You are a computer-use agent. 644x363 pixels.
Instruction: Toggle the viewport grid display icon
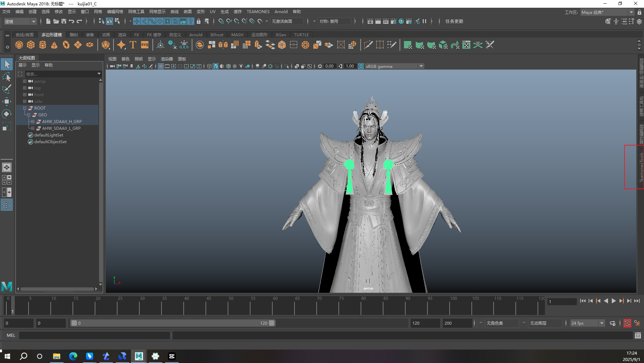click(161, 66)
